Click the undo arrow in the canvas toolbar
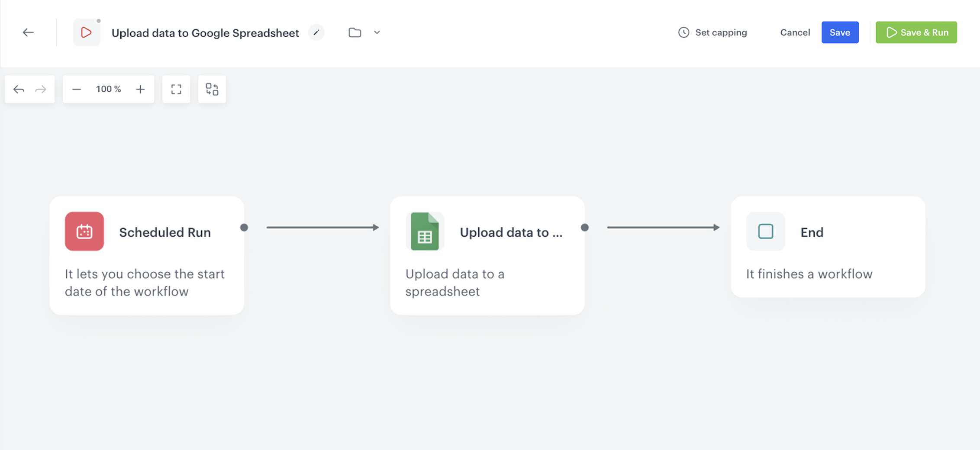Viewport: 980px width, 450px height. [x=19, y=89]
